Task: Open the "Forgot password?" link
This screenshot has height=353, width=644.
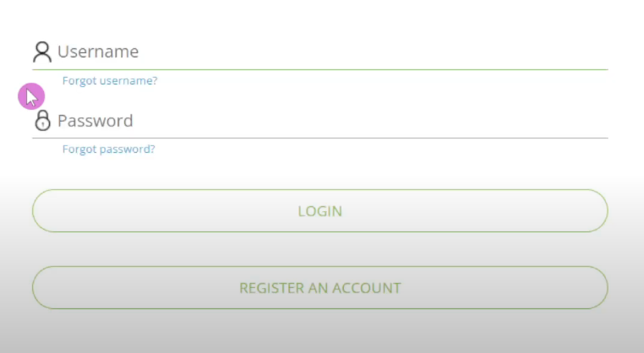Action: (109, 149)
